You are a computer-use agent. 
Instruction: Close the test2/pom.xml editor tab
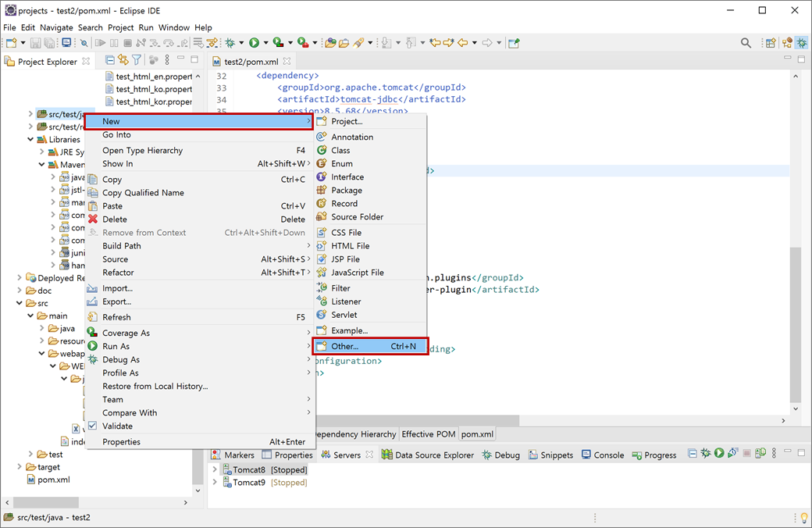(x=287, y=61)
